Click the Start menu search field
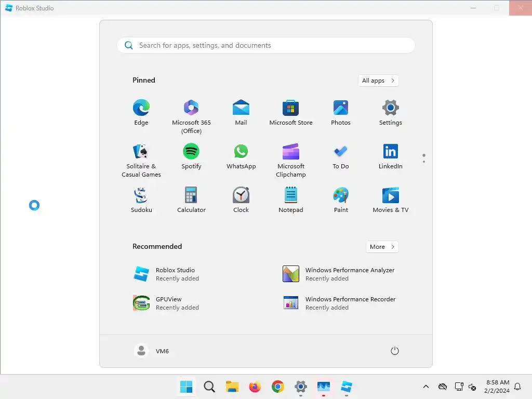 (x=266, y=45)
